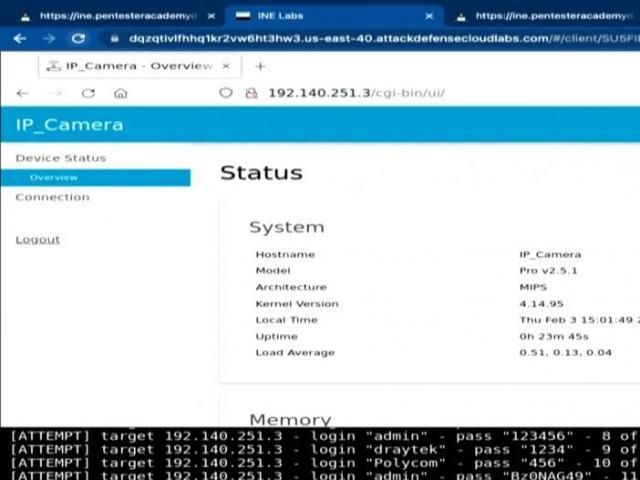Reload the outer browser page

pos(78,38)
